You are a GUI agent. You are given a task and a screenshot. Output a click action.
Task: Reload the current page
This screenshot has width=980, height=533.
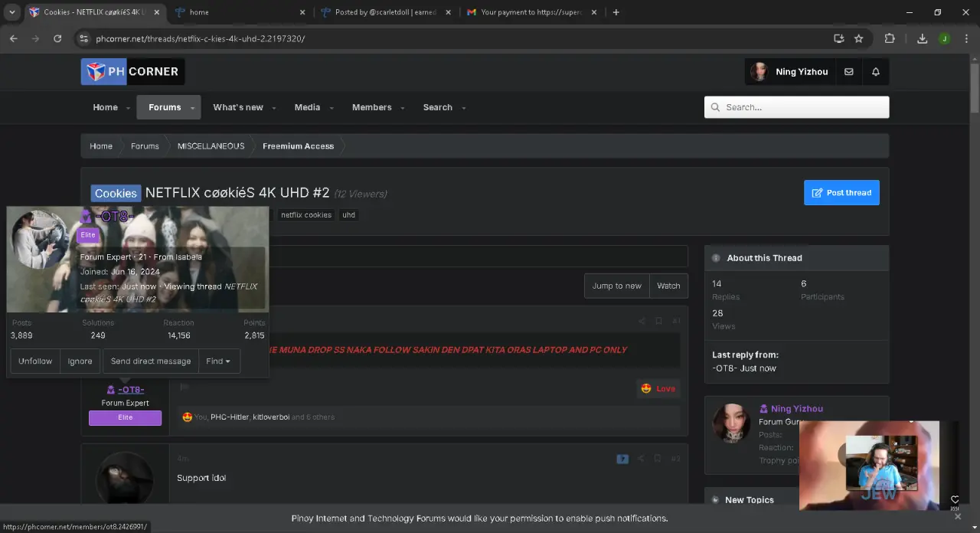[57, 38]
